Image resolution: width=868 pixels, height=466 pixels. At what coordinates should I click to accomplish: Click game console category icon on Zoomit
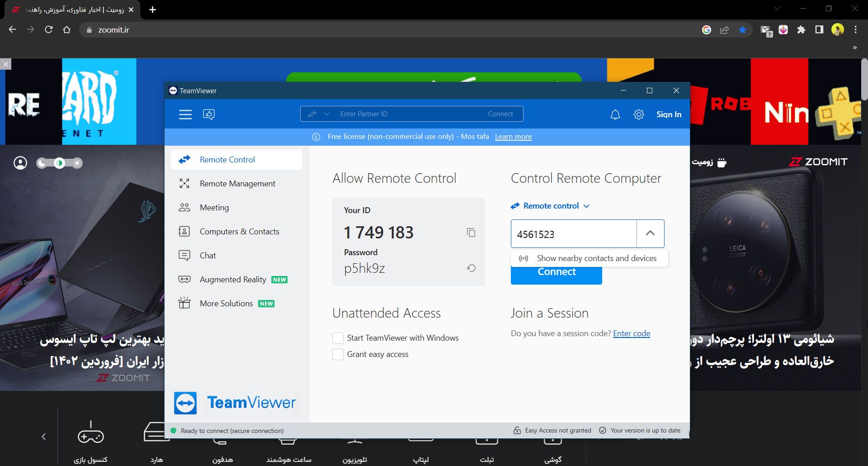pyautogui.click(x=91, y=433)
